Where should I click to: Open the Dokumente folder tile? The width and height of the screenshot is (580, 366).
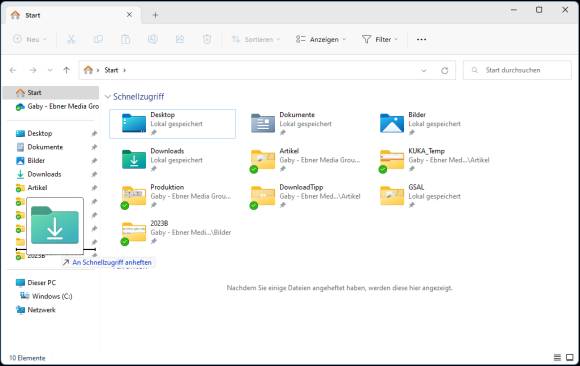point(301,124)
